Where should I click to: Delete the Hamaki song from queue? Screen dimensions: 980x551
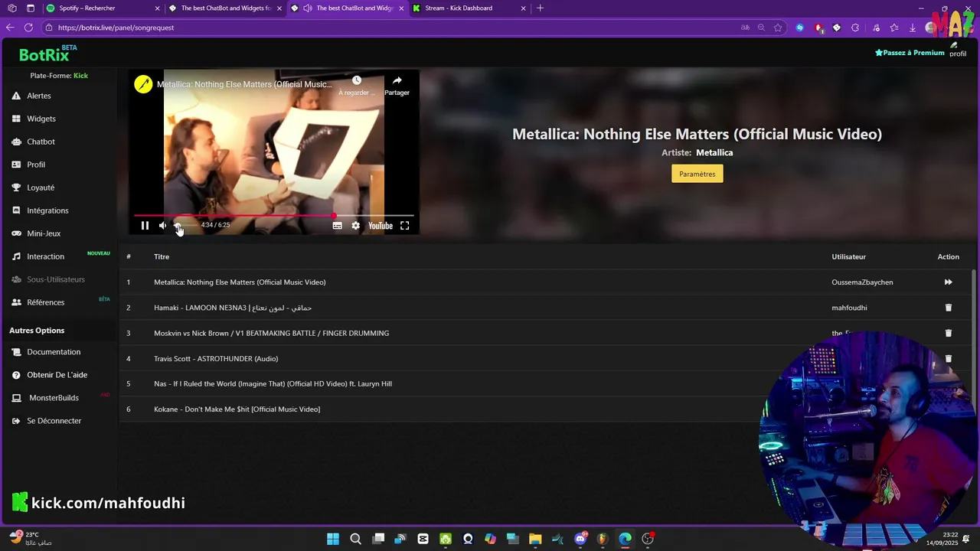click(948, 308)
